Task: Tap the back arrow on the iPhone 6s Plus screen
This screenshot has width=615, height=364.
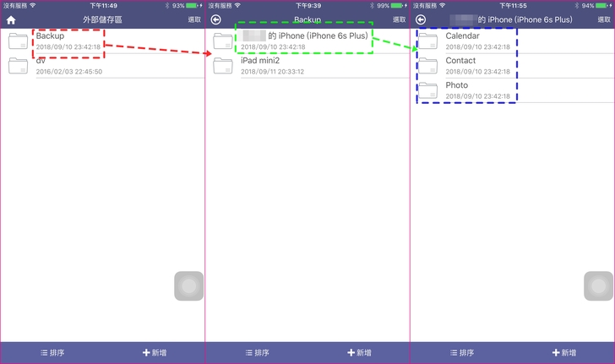Action: pos(421,19)
